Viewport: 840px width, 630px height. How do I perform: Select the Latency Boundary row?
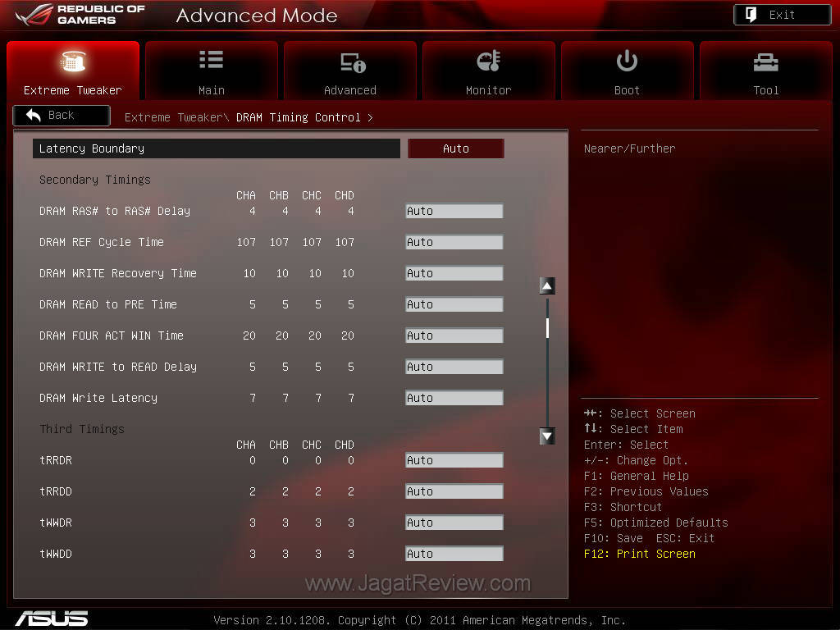217,148
